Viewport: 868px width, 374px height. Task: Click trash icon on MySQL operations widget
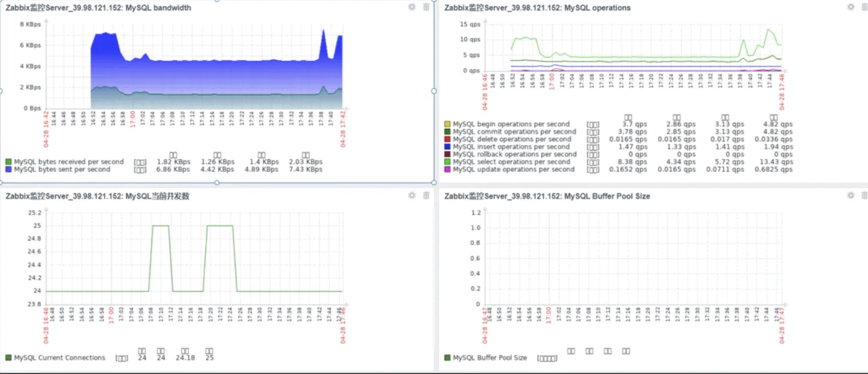(864, 7)
